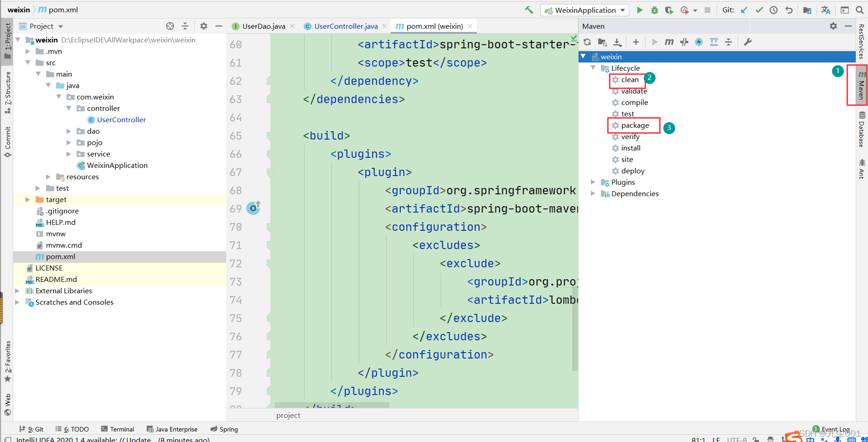
Task: Select package in Maven Lifecycle
Action: [x=635, y=125]
